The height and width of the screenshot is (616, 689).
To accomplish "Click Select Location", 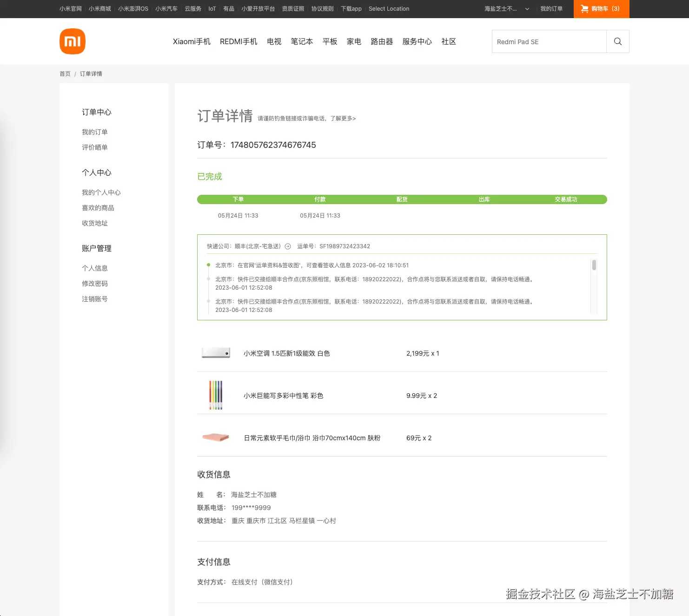I will click(x=389, y=9).
